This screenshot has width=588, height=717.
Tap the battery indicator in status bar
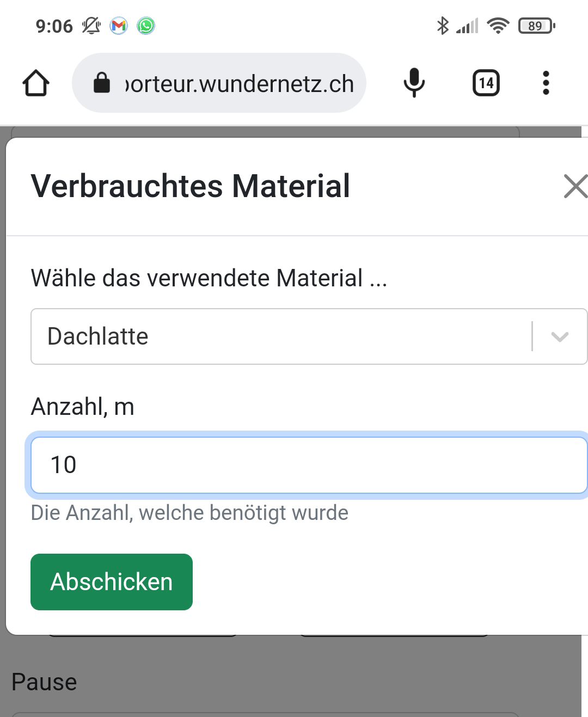536,26
